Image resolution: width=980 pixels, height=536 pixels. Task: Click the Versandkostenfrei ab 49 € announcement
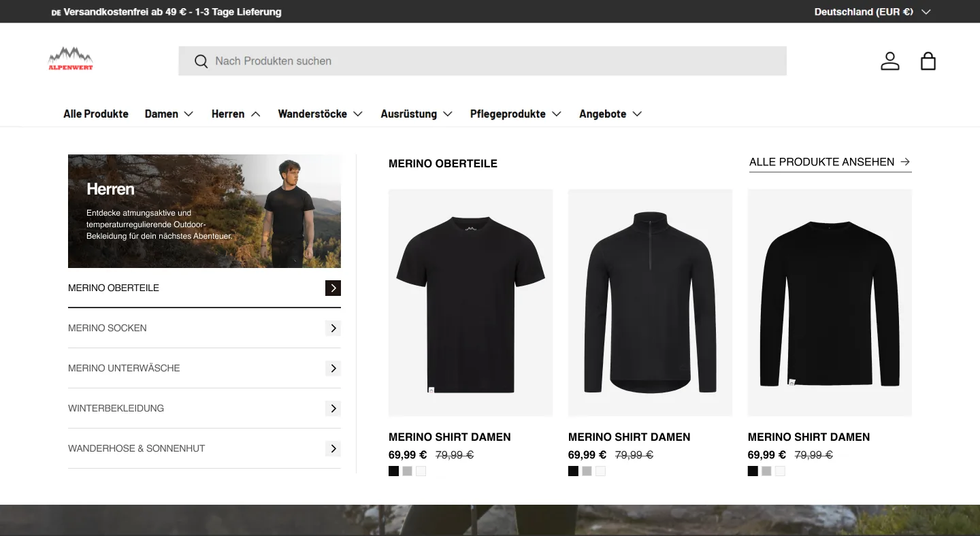click(167, 12)
